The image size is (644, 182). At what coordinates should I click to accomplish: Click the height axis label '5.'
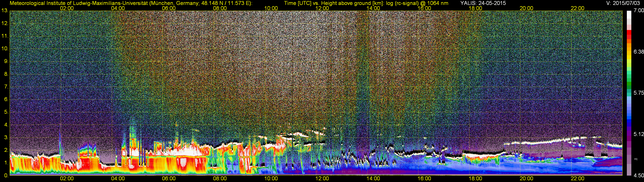click(x=6, y=112)
